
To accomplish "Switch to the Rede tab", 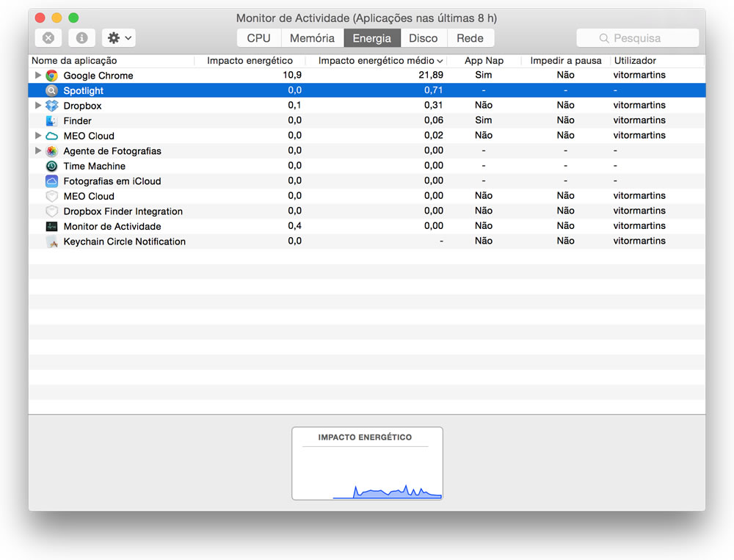I will point(470,37).
